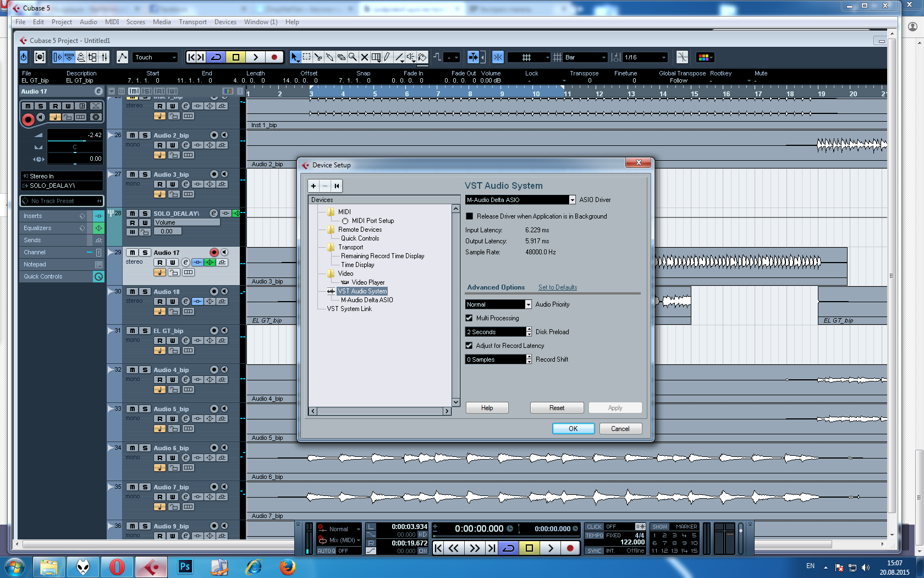924x578 pixels.
Task: Mute the Audio 17 track
Action: point(132,252)
